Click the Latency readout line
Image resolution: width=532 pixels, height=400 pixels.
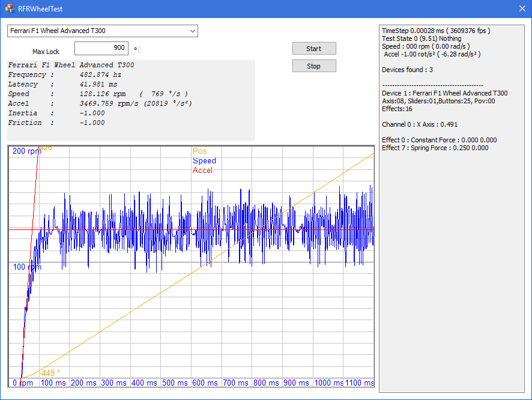point(62,85)
